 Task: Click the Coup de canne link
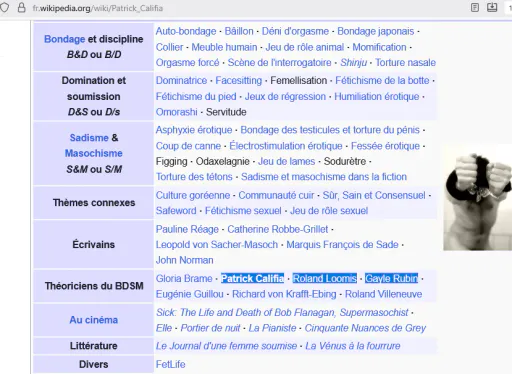click(188, 146)
